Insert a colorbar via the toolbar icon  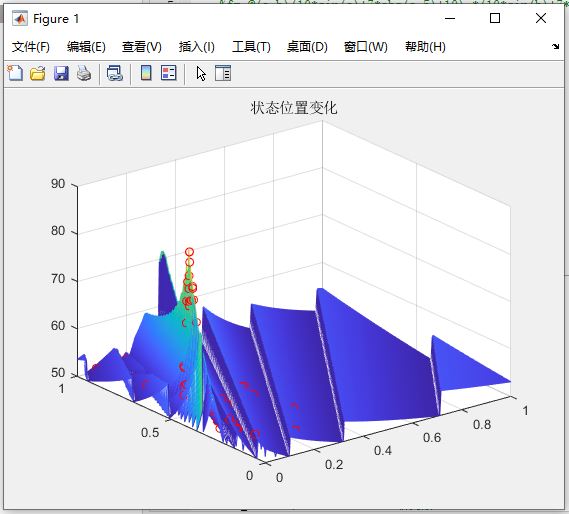(146, 73)
